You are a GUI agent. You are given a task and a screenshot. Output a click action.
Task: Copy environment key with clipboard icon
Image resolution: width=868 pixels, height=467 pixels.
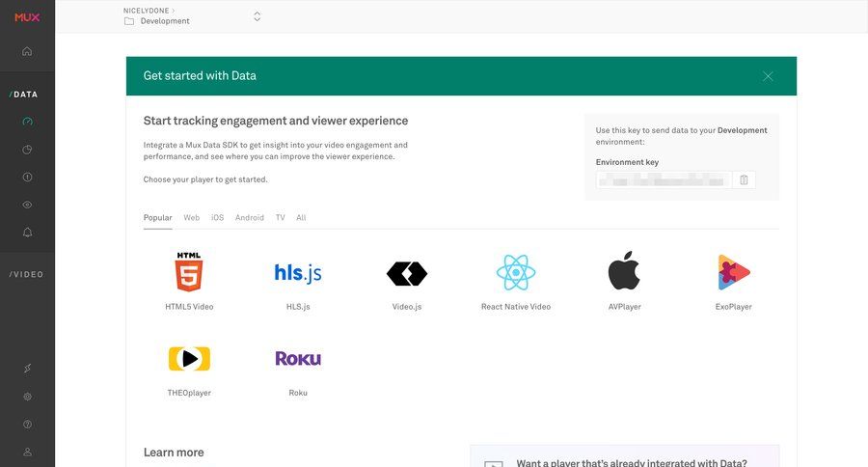(x=744, y=179)
